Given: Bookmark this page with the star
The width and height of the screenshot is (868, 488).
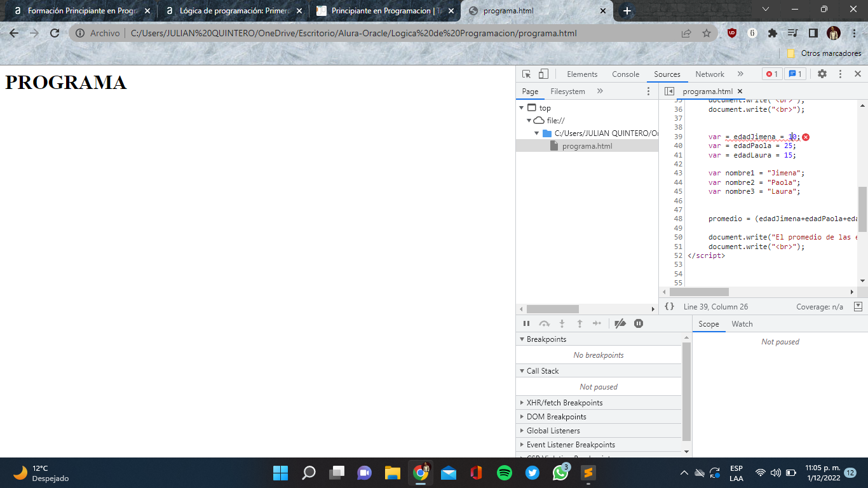Looking at the screenshot, I should pyautogui.click(x=707, y=33).
